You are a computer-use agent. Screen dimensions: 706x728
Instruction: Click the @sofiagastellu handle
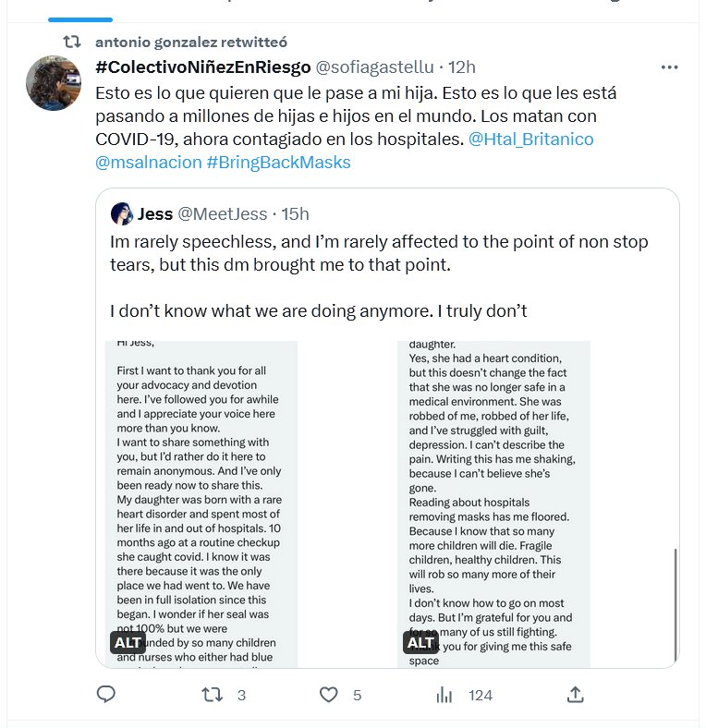[374, 67]
